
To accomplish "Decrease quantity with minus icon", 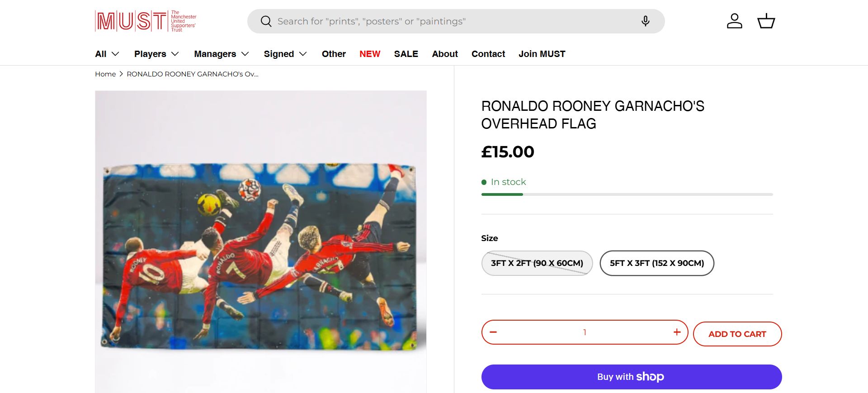I will [493, 332].
